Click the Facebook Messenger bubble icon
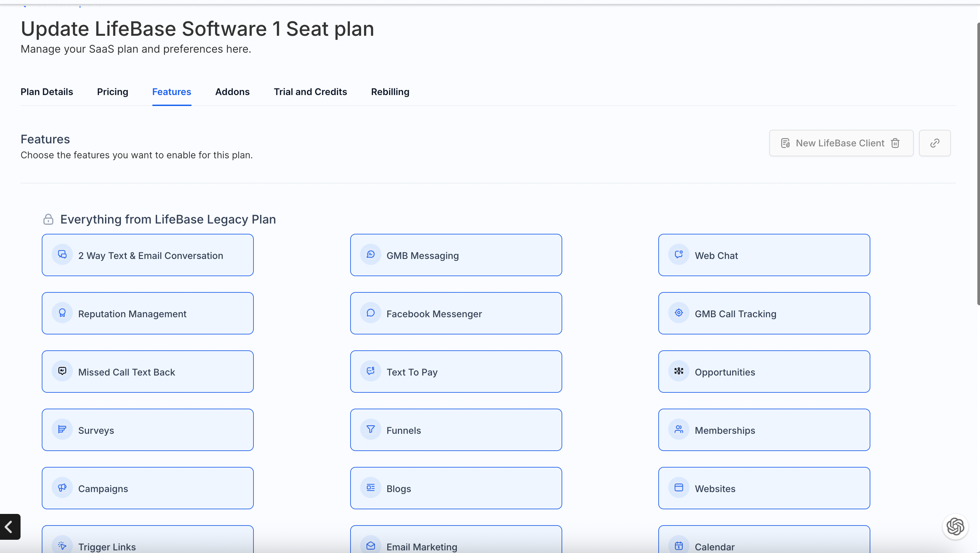Screen dimensions: 980x553 point(370,313)
